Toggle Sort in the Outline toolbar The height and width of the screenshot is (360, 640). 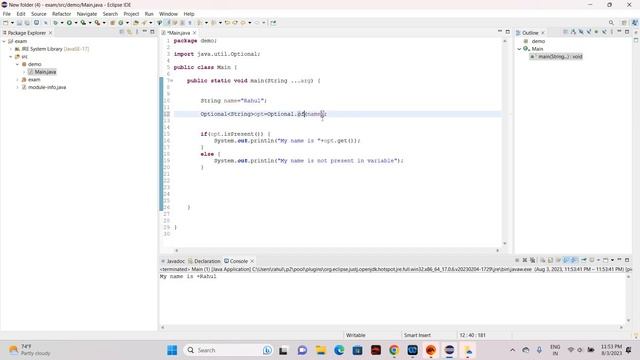[x=573, y=32]
